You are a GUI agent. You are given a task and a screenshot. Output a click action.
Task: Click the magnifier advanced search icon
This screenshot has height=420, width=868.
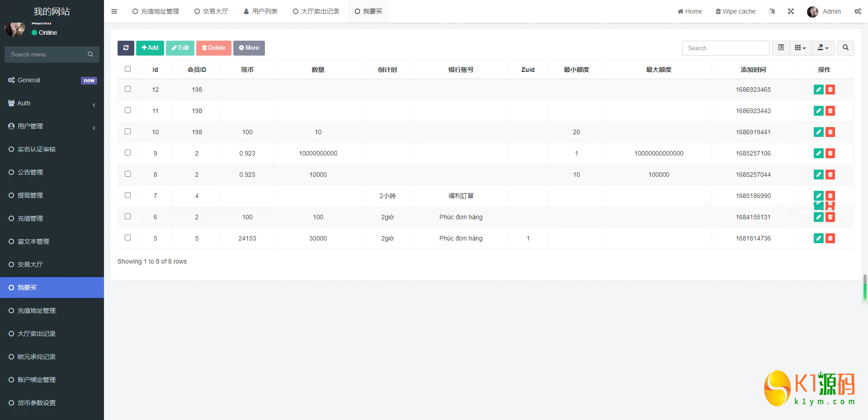pyautogui.click(x=845, y=48)
